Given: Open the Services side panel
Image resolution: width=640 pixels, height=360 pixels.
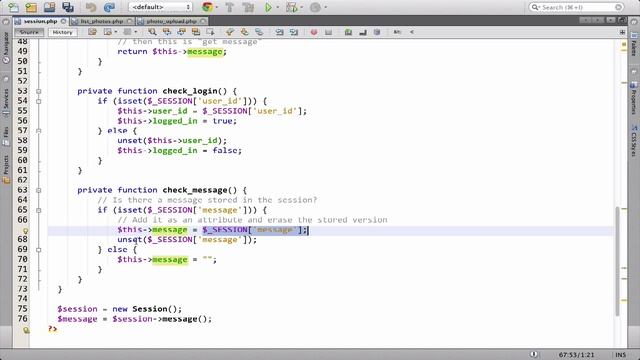Looking at the screenshot, I should 6,104.
